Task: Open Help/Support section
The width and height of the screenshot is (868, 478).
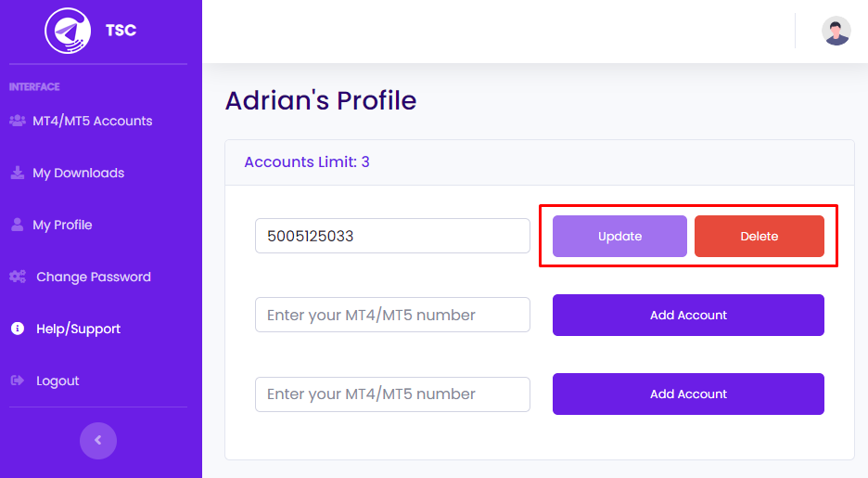Action: (78, 329)
